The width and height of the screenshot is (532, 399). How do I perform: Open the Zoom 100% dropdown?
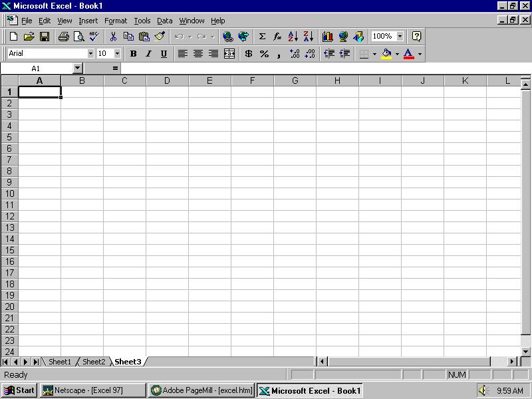[400, 36]
